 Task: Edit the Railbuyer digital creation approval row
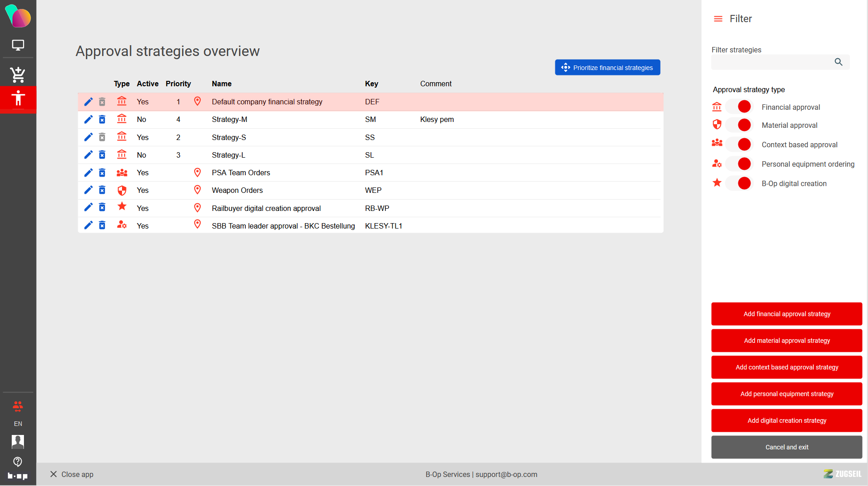coord(89,208)
